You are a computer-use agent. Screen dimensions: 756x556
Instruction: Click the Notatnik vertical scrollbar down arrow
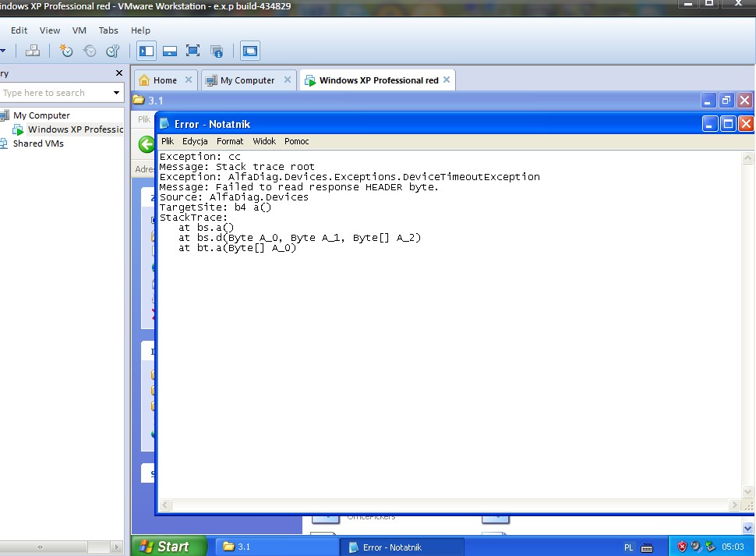[747, 492]
